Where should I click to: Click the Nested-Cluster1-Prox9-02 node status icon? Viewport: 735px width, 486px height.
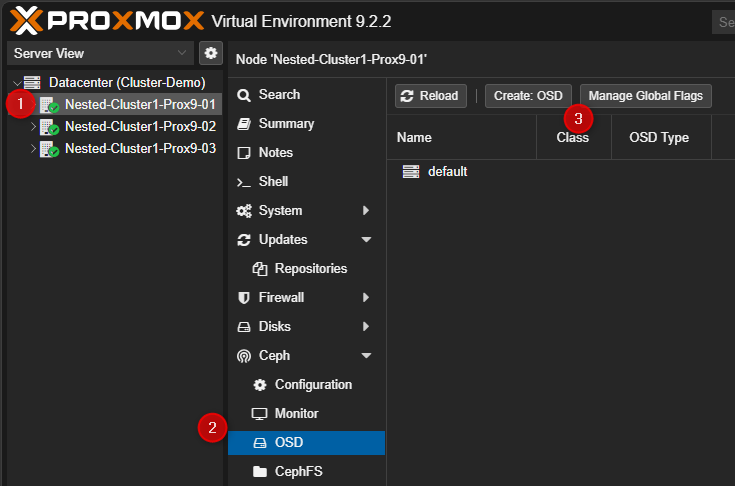click(x=49, y=127)
